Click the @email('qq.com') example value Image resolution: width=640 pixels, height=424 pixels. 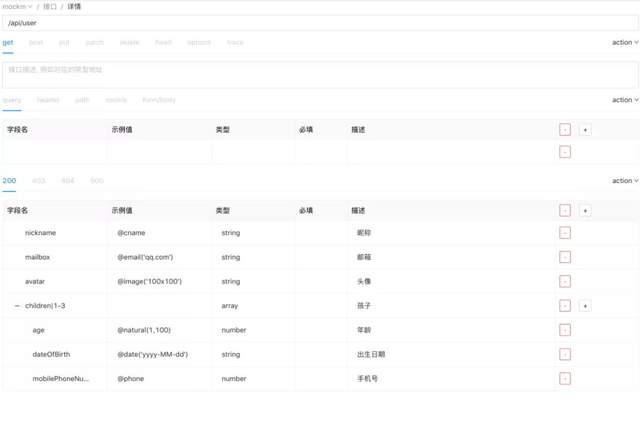[145, 257]
